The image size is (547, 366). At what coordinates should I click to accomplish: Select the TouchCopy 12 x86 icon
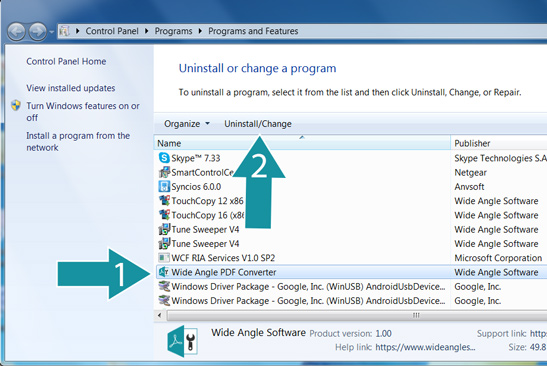[164, 201]
